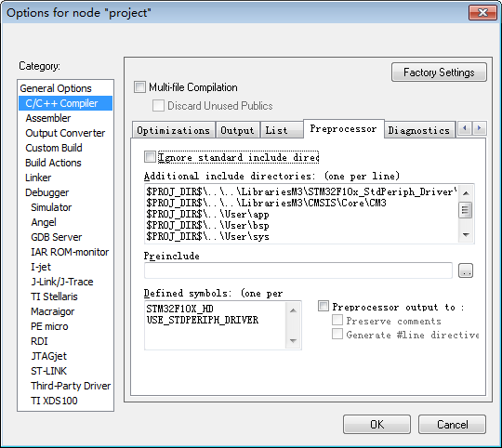The width and height of the screenshot is (502, 448).
Task: Check Ignore standard include directories
Action: pyautogui.click(x=150, y=157)
